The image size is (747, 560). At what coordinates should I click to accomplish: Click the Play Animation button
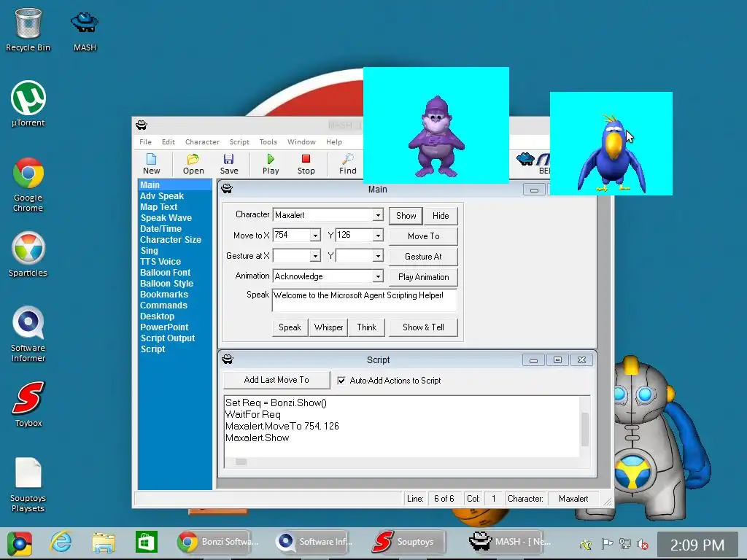[x=424, y=277]
